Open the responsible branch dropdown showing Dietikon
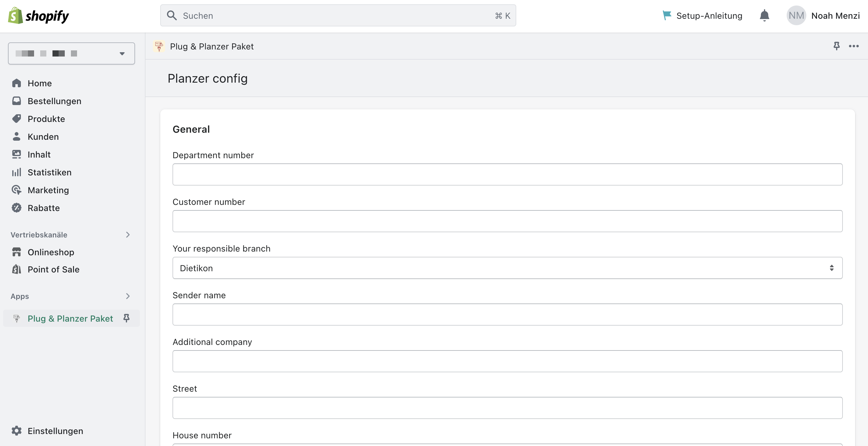This screenshot has width=868, height=446. tap(507, 268)
